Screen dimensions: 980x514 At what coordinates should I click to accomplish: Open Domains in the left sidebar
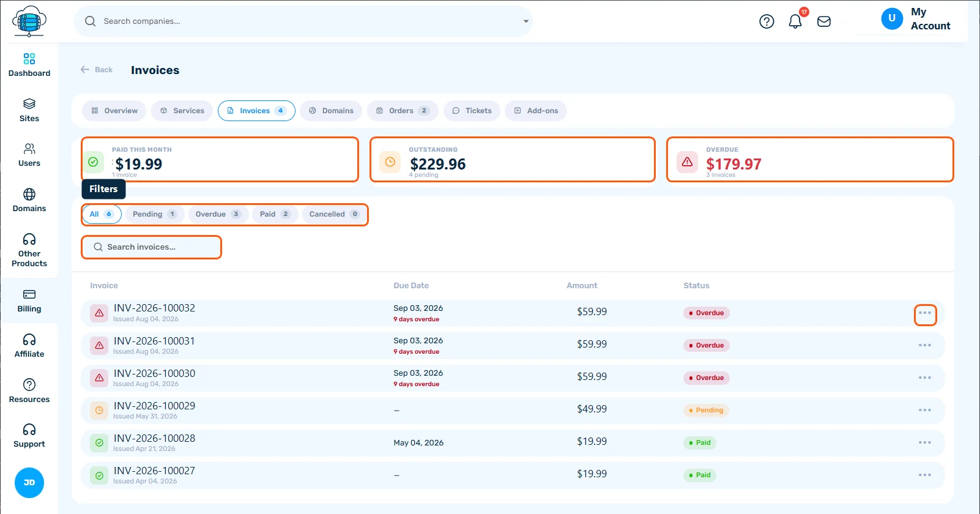[29, 200]
